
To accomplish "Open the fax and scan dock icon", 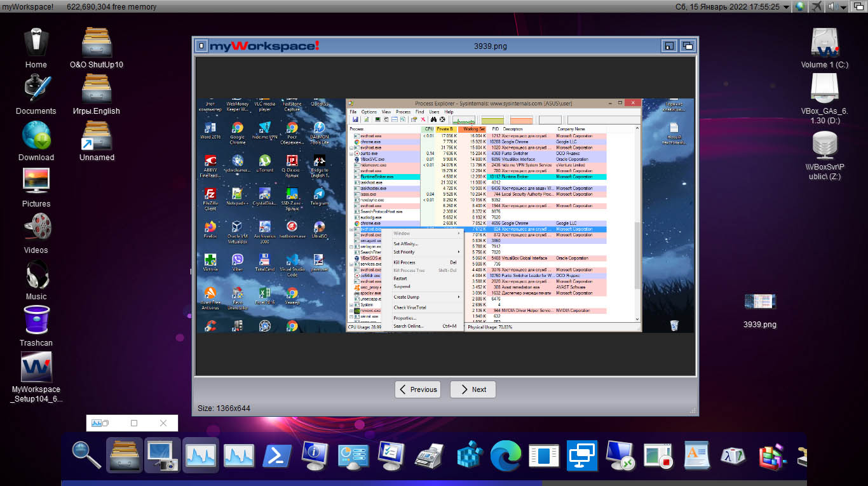I will pos(430,456).
